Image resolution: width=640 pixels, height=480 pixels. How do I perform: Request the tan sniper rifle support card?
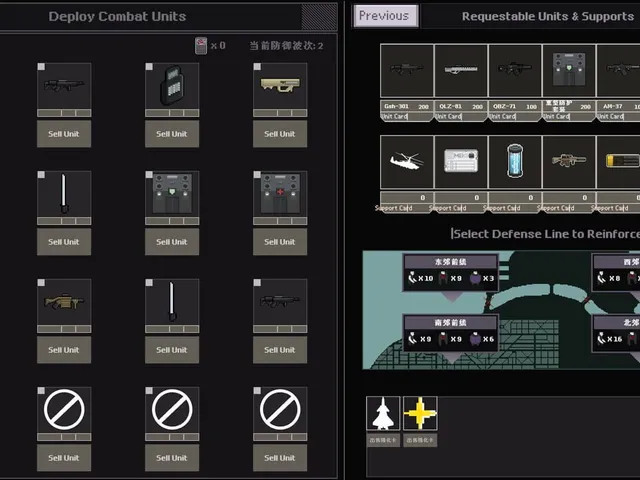(569, 162)
